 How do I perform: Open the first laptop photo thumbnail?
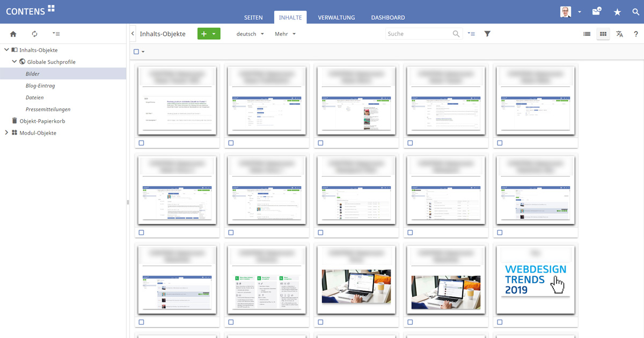356,280
